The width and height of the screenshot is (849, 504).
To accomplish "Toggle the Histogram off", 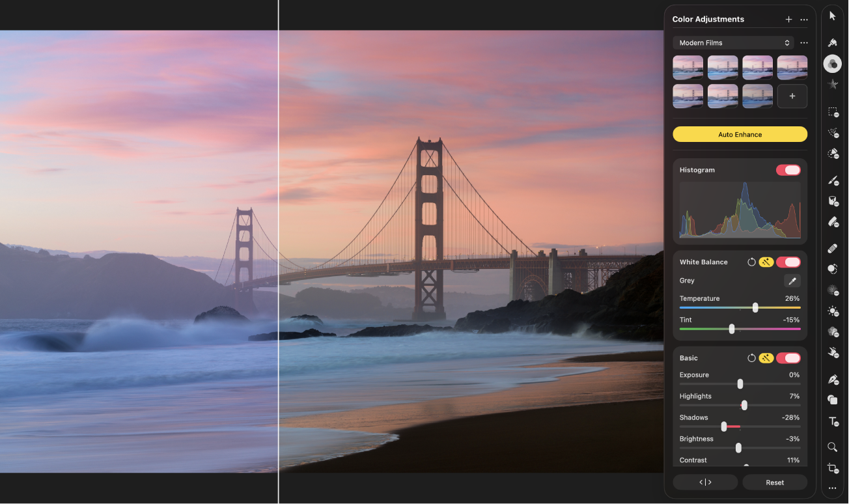I will point(788,170).
